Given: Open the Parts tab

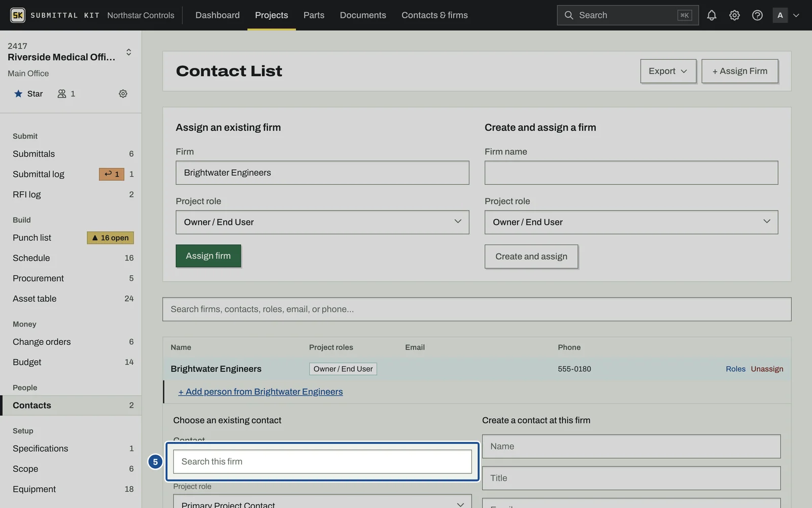Looking at the screenshot, I should pos(314,15).
